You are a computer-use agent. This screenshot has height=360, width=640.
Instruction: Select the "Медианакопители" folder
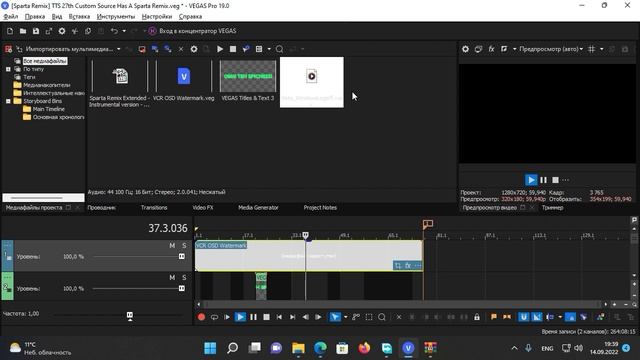pos(47,85)
